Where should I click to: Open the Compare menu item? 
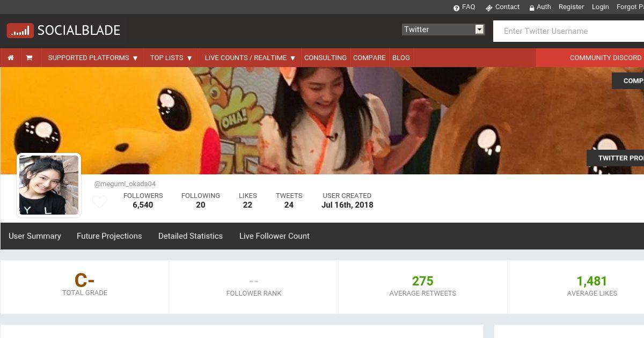[x=369, y=58]
